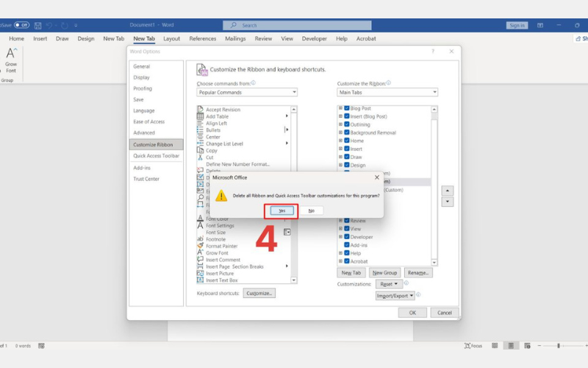Click No in the Microsoft Office dialog
Viewport: 588px width, 368px height.
pyautogui.click(x=311, y=210)
